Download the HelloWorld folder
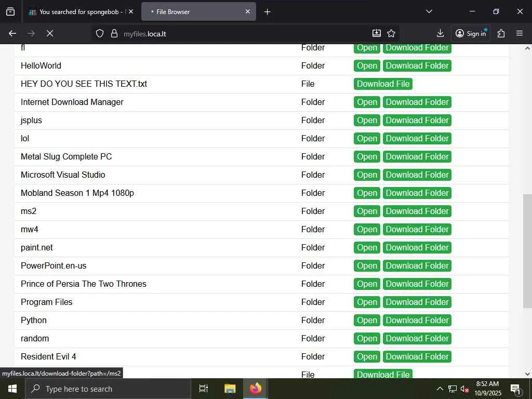 tap(417, 66)
